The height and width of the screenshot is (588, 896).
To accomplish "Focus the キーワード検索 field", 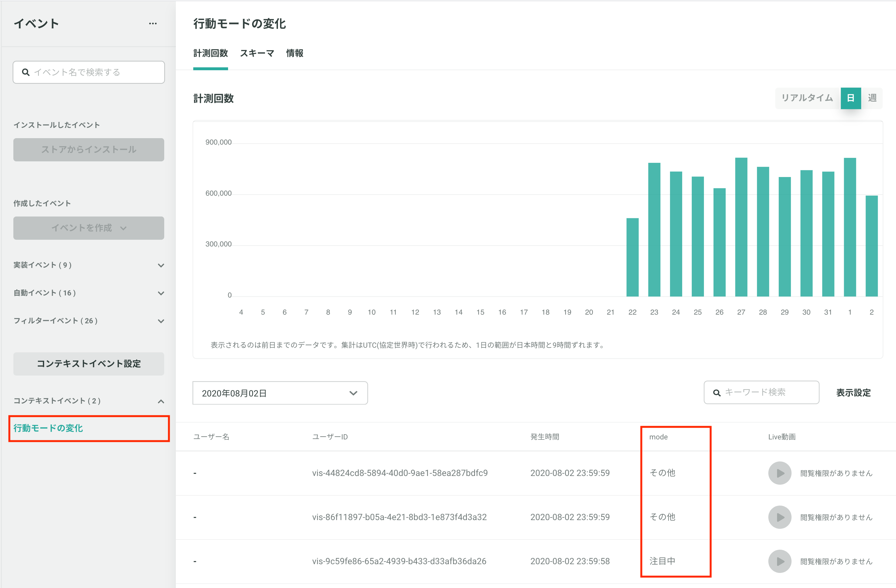I will pyautogui.click(x=762, y=392).
